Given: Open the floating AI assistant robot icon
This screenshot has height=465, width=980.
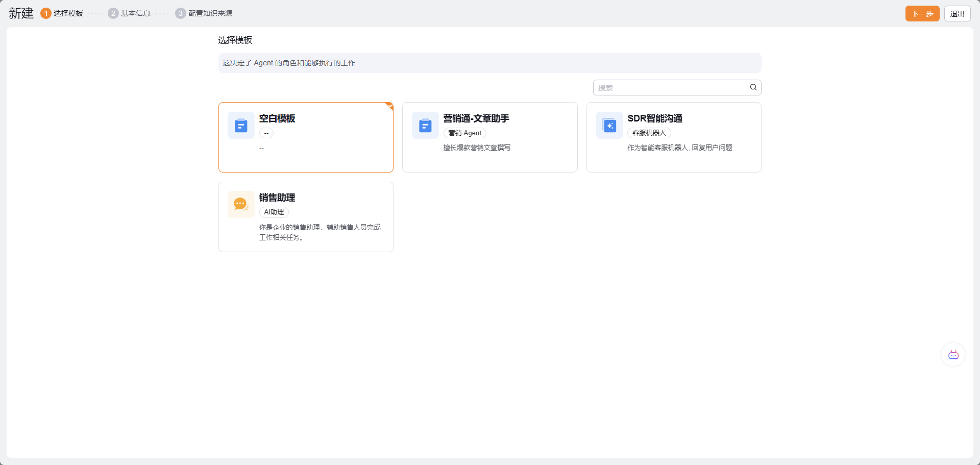Looking at the screenshot, I should click(953, 355).
